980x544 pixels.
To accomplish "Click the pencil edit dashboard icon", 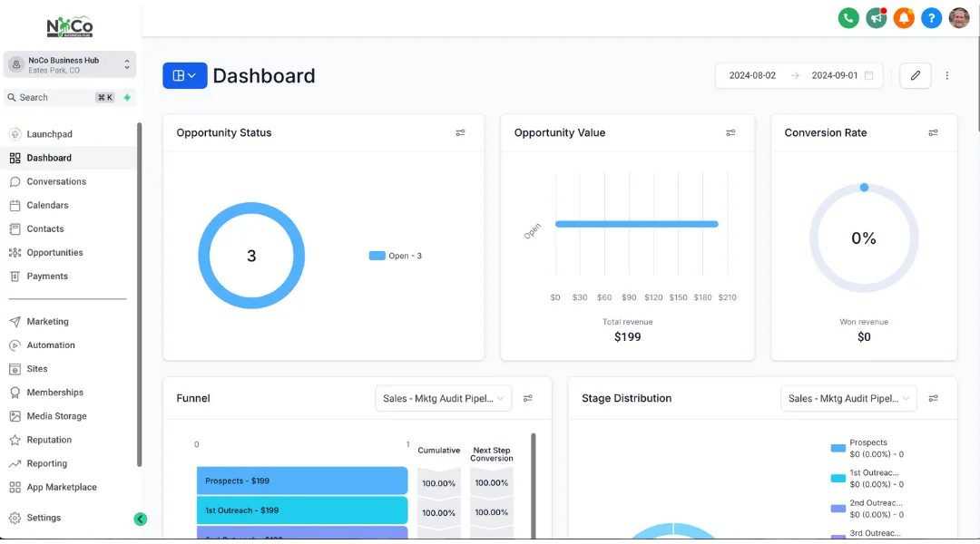I will point(915,75).
